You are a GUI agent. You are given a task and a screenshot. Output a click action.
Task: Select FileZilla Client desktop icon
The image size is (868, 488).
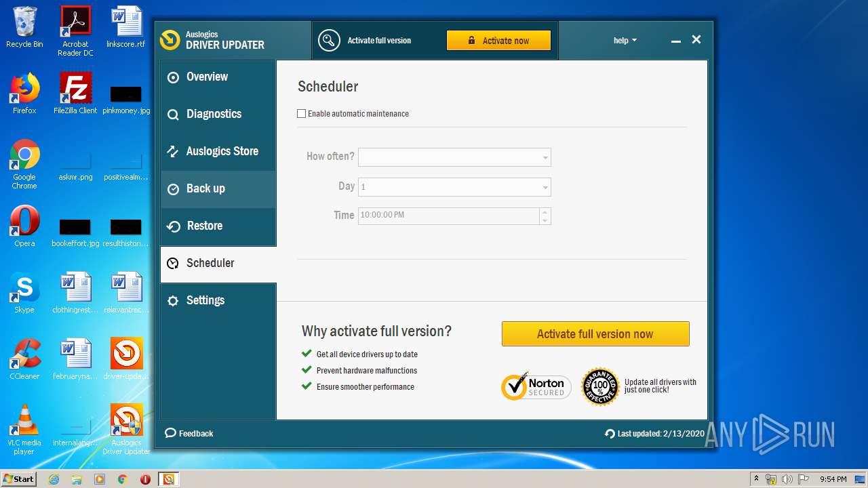[x=75, y=94]
